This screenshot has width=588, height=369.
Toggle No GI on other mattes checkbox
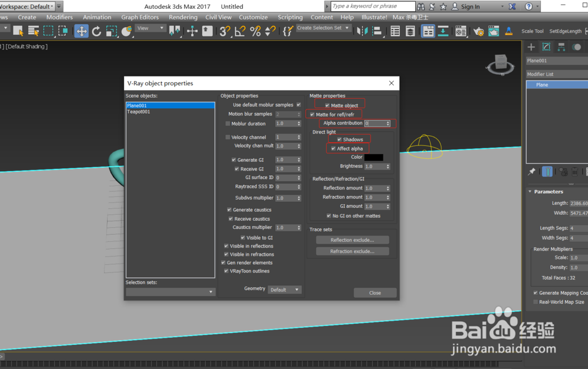329,215
